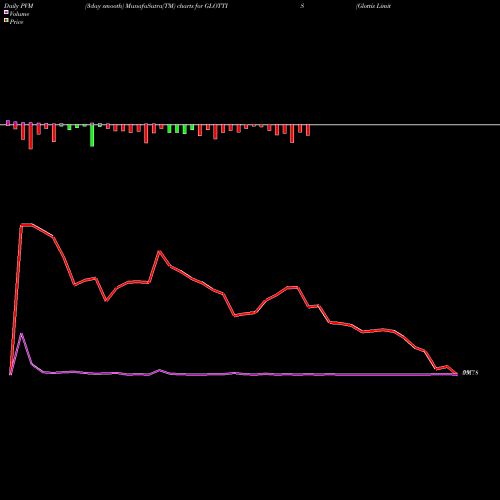Screen dimensions: 500x500
Task: Select the 'Volume' legend label
Action: 19,14
